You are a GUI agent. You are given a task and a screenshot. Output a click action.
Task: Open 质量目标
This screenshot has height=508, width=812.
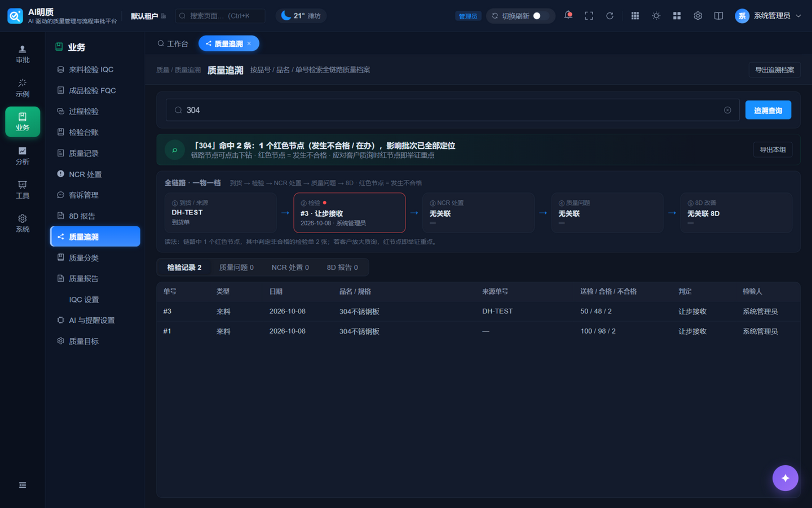95,341
